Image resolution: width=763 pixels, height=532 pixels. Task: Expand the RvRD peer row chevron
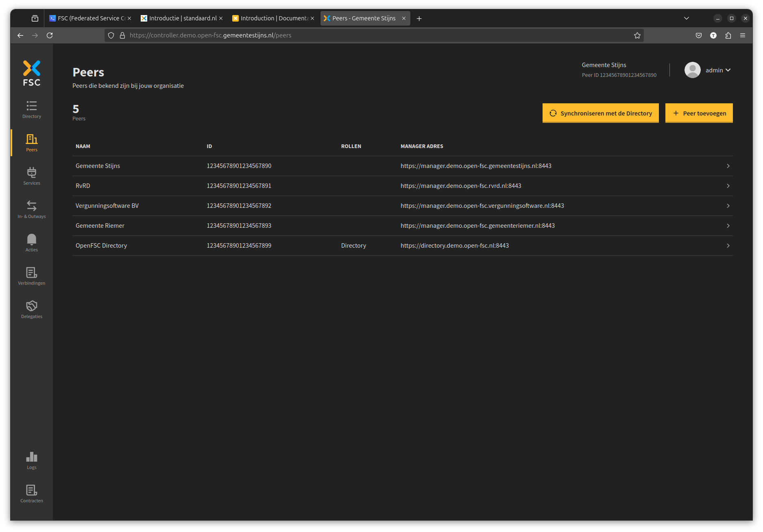click(x=728, y=186)
